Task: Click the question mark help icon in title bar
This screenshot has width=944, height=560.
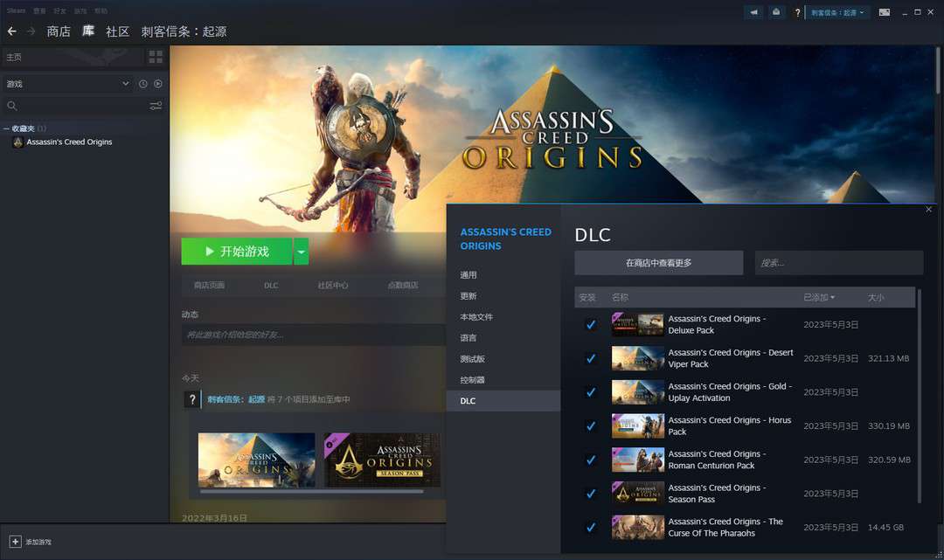Action: pos(797,12)
